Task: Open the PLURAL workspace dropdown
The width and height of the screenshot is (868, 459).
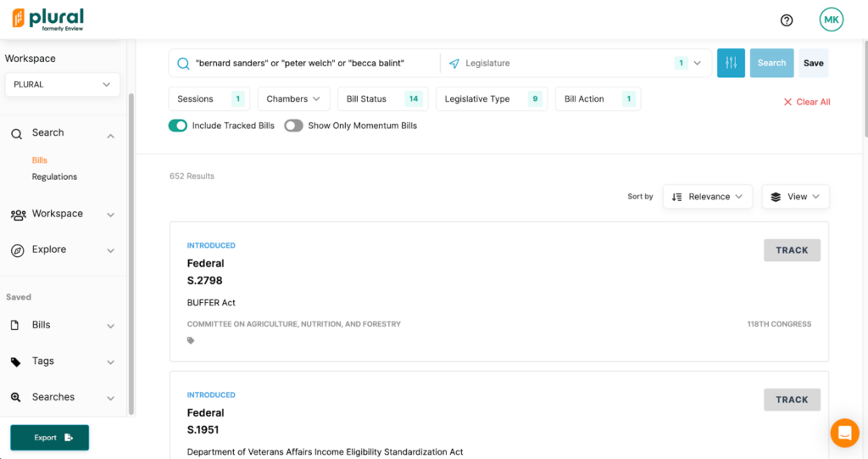Action: [63, 85]
